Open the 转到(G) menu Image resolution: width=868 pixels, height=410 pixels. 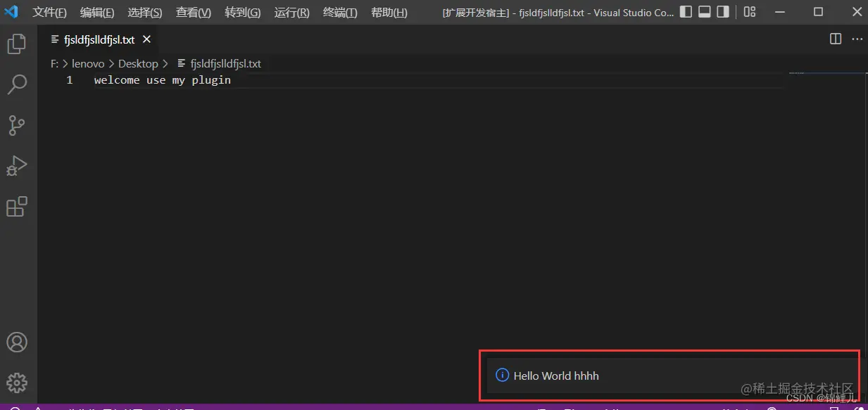[242, 13]
